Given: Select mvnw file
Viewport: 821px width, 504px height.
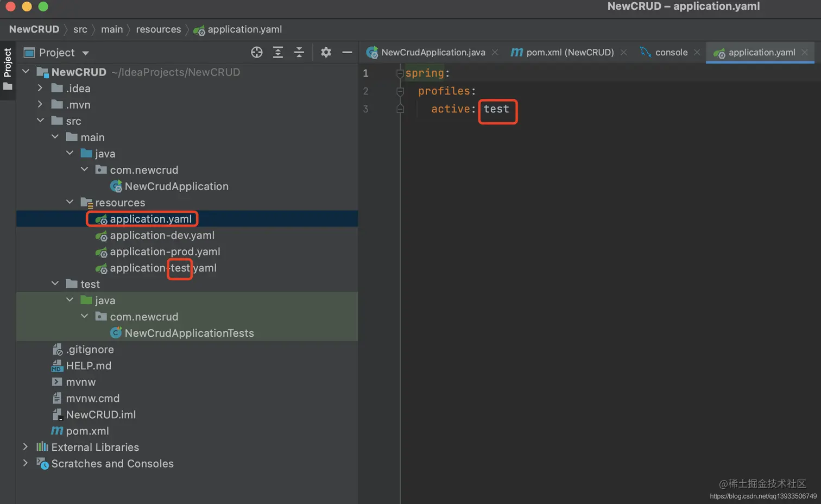Looking at the screenshot, I should (80, 382).
